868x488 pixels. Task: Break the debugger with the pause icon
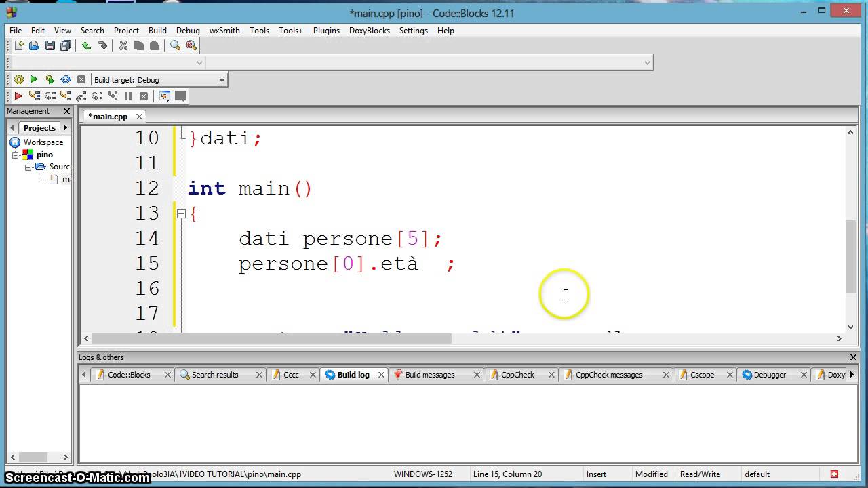(128, 96)
